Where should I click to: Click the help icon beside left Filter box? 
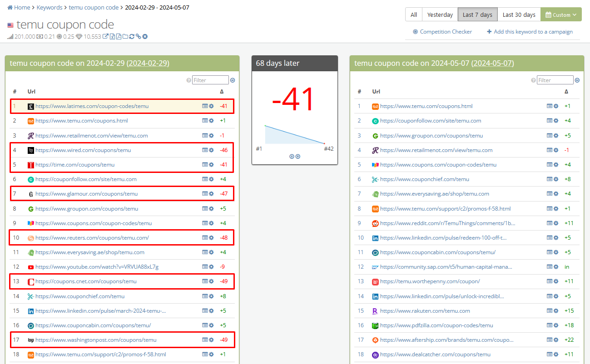click(188, 80)
